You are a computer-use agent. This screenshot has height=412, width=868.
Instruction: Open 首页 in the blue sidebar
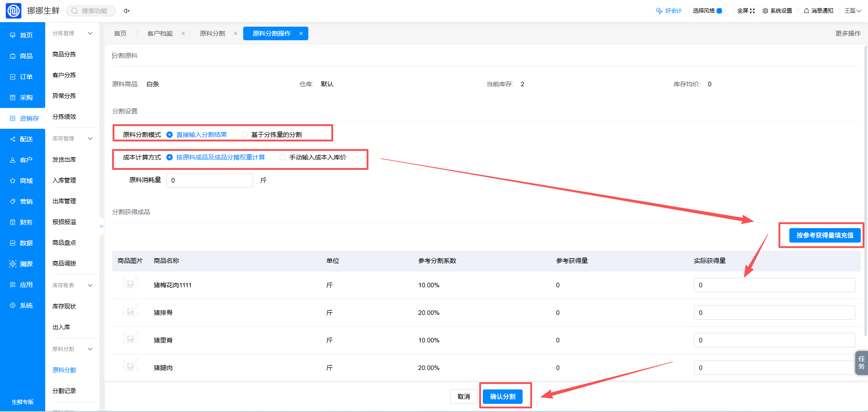(x=22, y=35)
